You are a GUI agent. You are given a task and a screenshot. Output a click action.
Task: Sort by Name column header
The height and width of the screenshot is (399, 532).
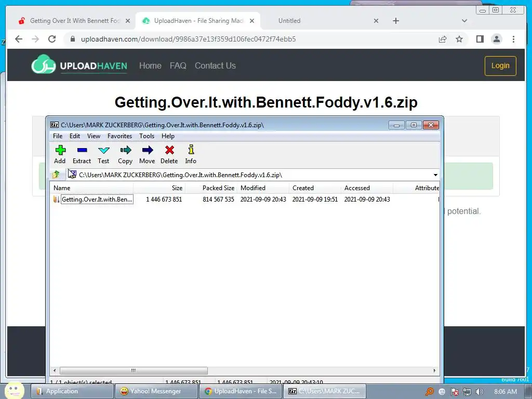point(91,188)
